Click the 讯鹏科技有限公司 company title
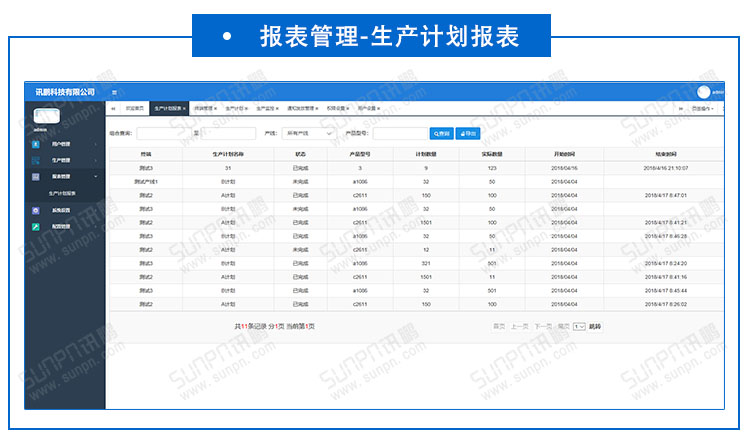750x444 pixels. 65,92
